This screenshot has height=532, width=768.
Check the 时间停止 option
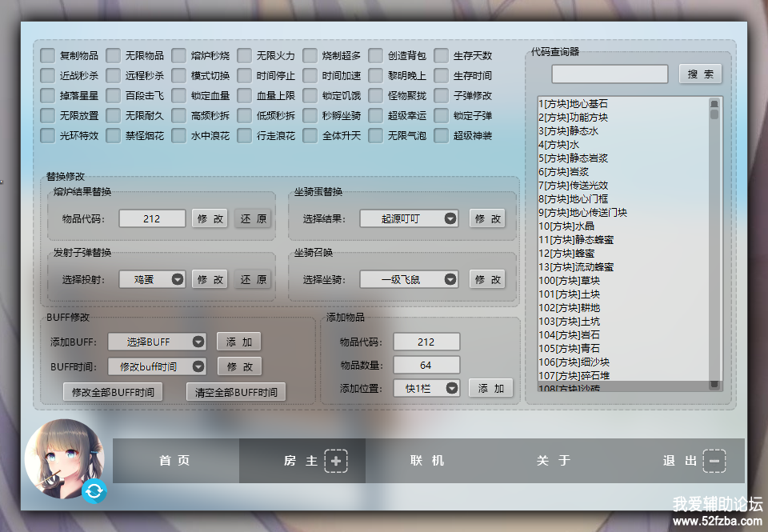245,75
